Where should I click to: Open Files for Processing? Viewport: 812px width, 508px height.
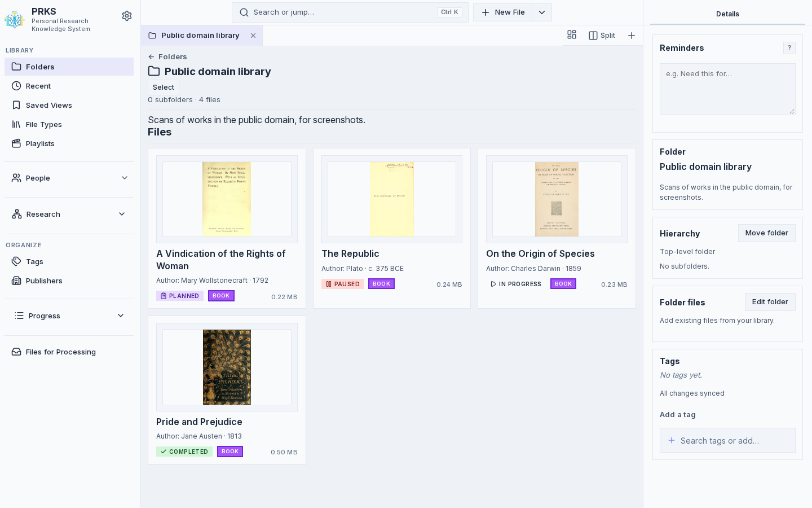pyautogui.click(x=69, y=352)
